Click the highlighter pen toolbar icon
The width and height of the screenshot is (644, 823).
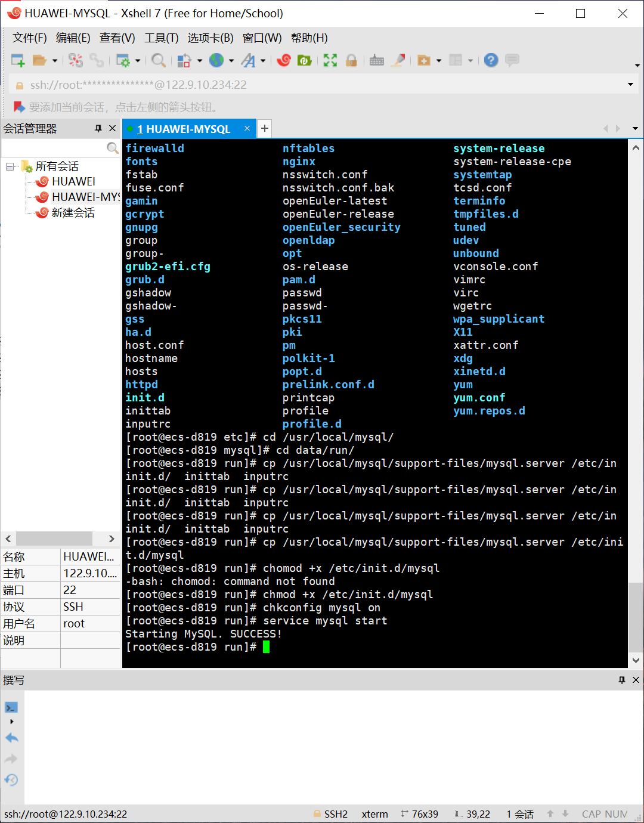click(x=399, y=60)
